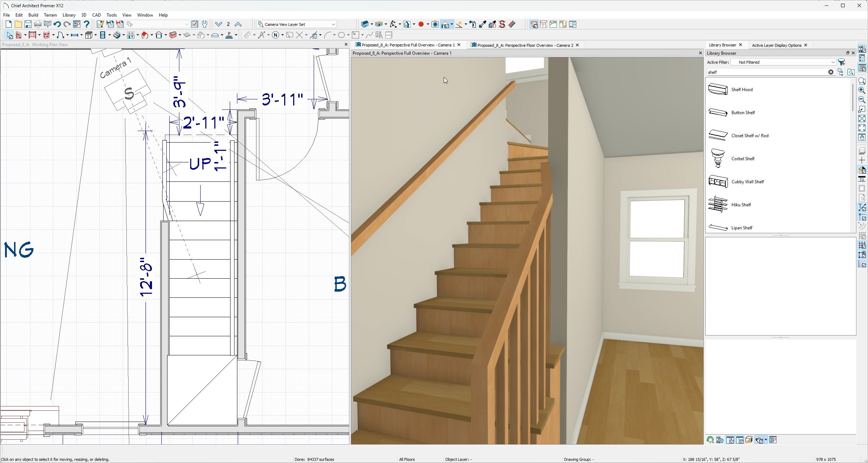868x463 pixels.
Task: Open the dropdown arrow beside the sun tool
Action: pos(466,24)
